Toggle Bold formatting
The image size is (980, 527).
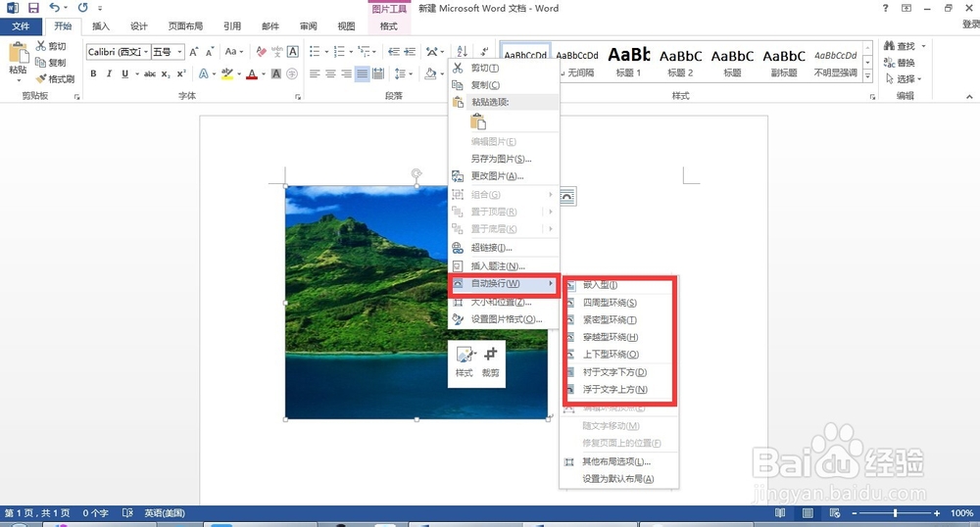tap(93, 73)
